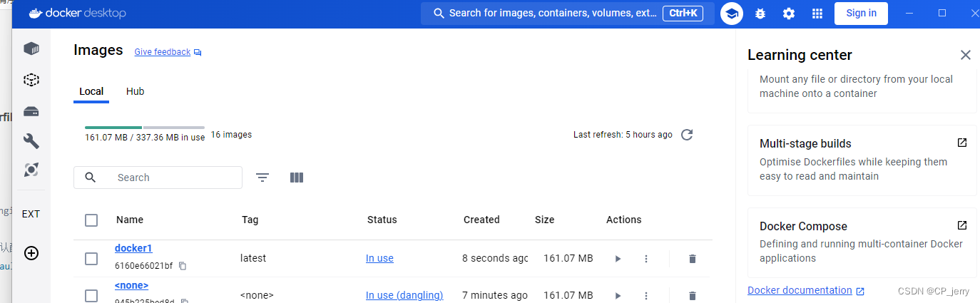The image size is (980, 303).
Task: Click the Add Extensions plus icon
Action: point(31,252)
